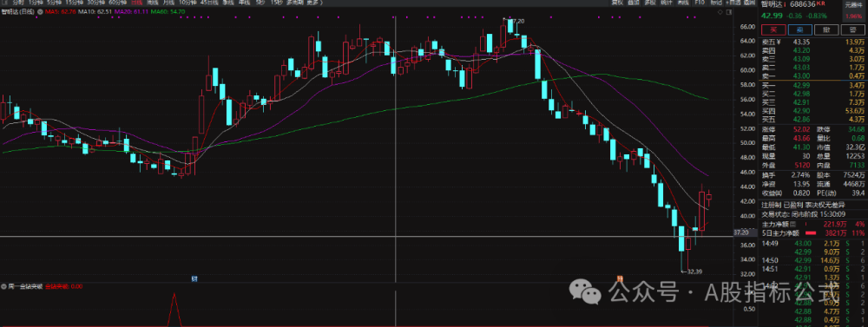Switch to the 季线 quarterly period
868x327 pixels.
tap(228, 3)
